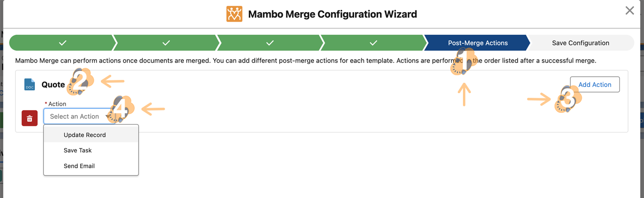Advance to the Save Configuration step
644x198 pixels.
580,43
